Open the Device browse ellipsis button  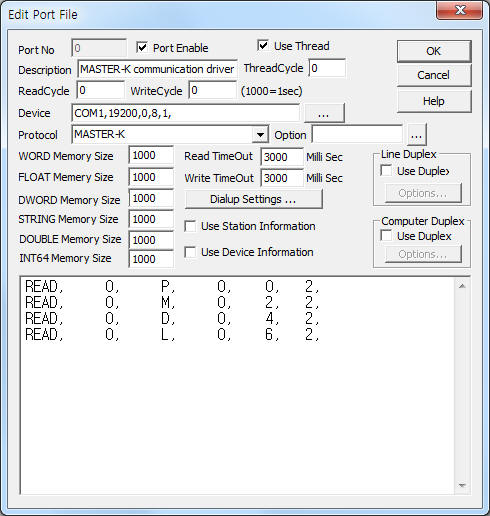click(x=324, y=113)
